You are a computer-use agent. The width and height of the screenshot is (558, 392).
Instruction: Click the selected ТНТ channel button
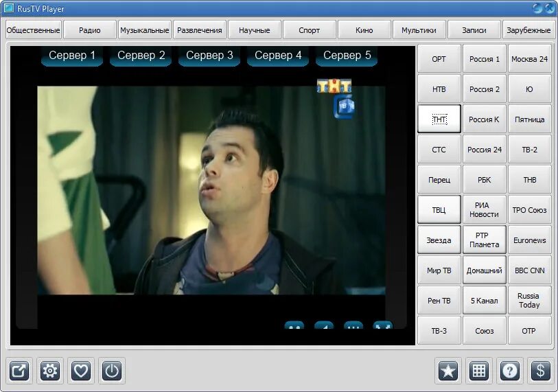439,119
